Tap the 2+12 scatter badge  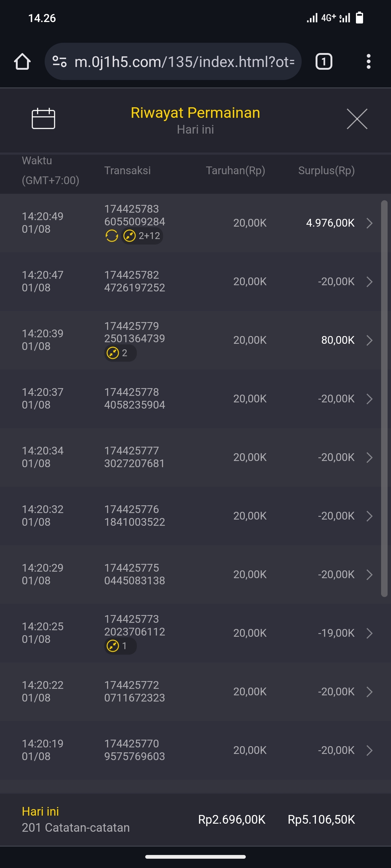pyautogui.click(x=142, y=236)
